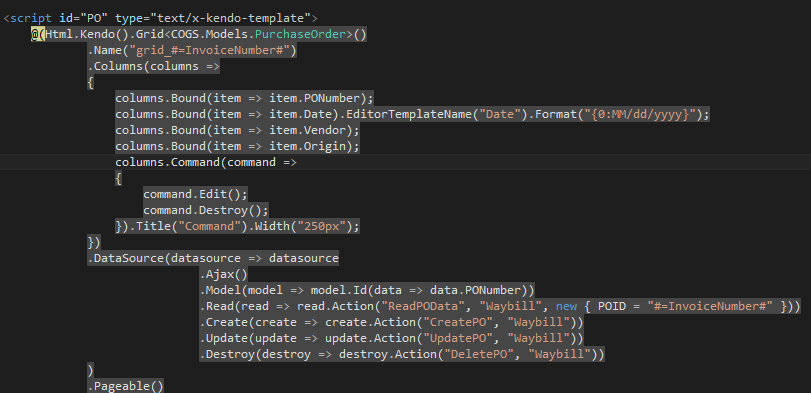Click item.Vendor in the Bound column line
This screenshot has width=811, height=393.
tap(307, 131)
